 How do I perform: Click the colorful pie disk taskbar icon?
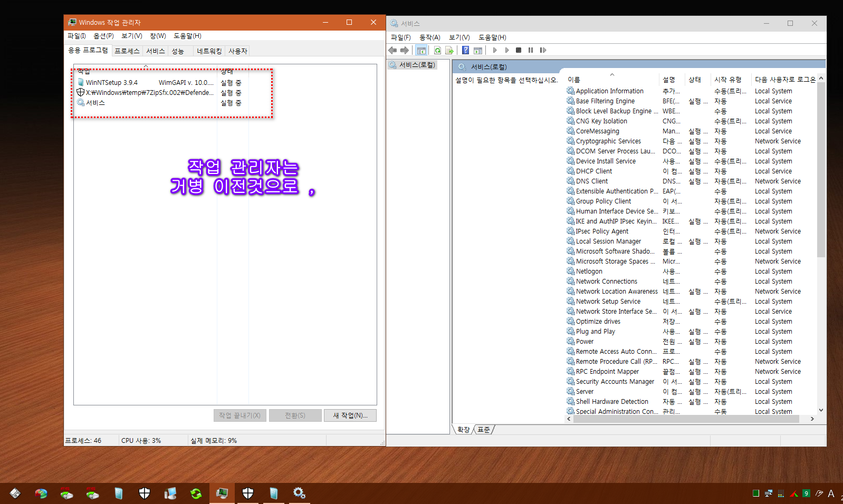[41, 493]
